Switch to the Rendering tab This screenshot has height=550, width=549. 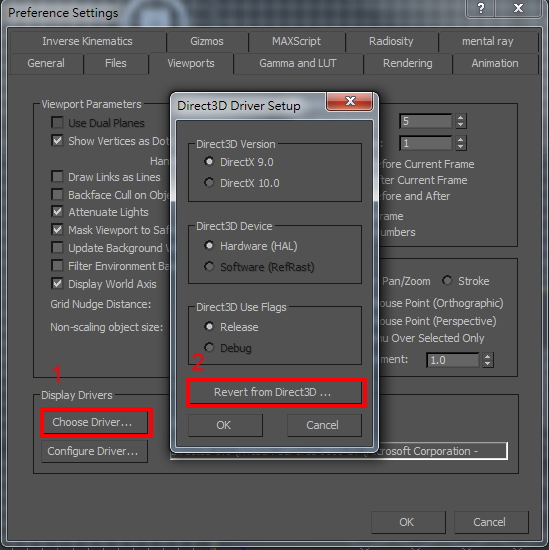[408, 63]
